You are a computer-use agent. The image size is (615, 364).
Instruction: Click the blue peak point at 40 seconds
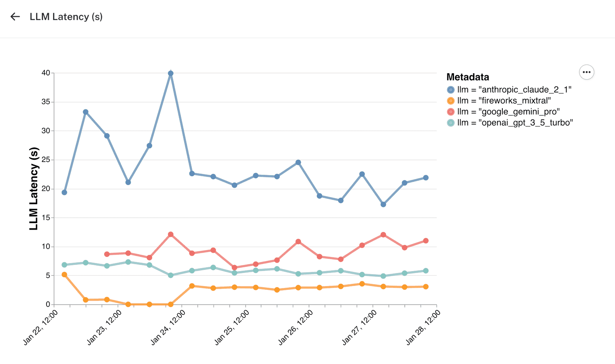[171, 73]
